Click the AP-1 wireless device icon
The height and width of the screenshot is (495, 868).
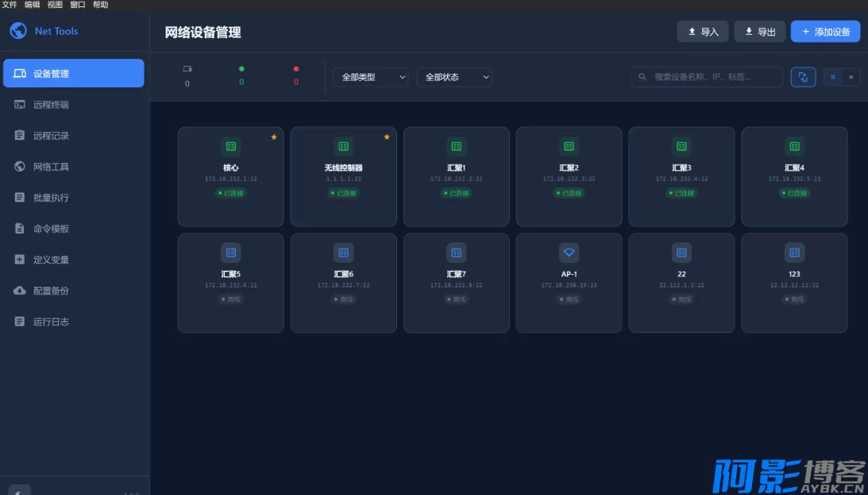point(569,253)
